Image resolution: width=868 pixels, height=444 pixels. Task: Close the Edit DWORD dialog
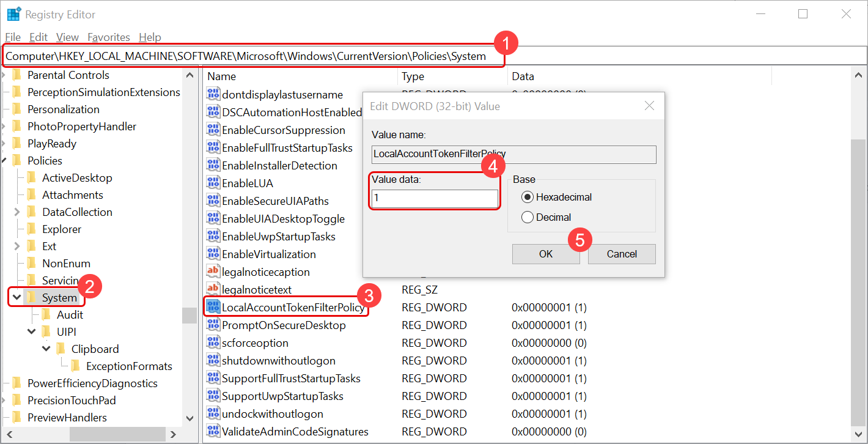point(650,106)
